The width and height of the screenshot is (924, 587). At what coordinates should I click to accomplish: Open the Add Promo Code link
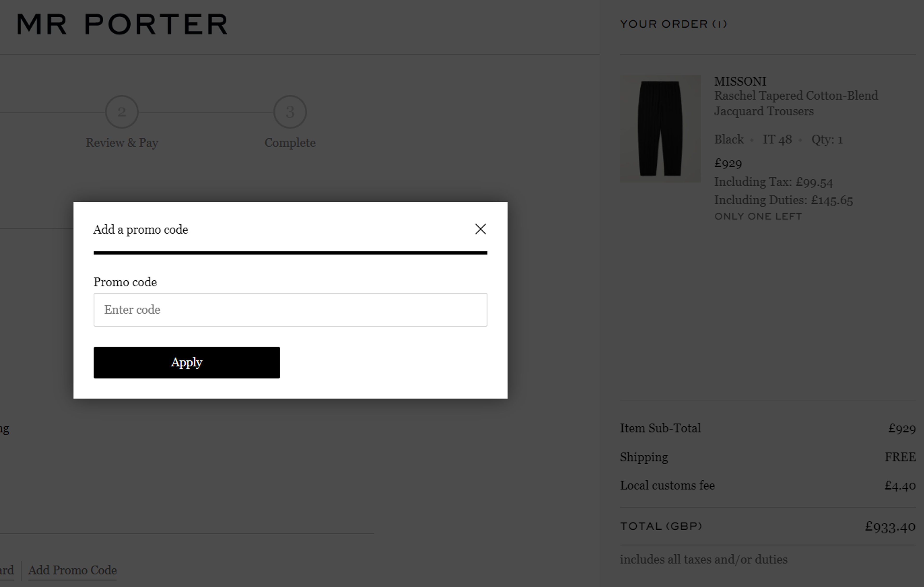tap(72, 571)
